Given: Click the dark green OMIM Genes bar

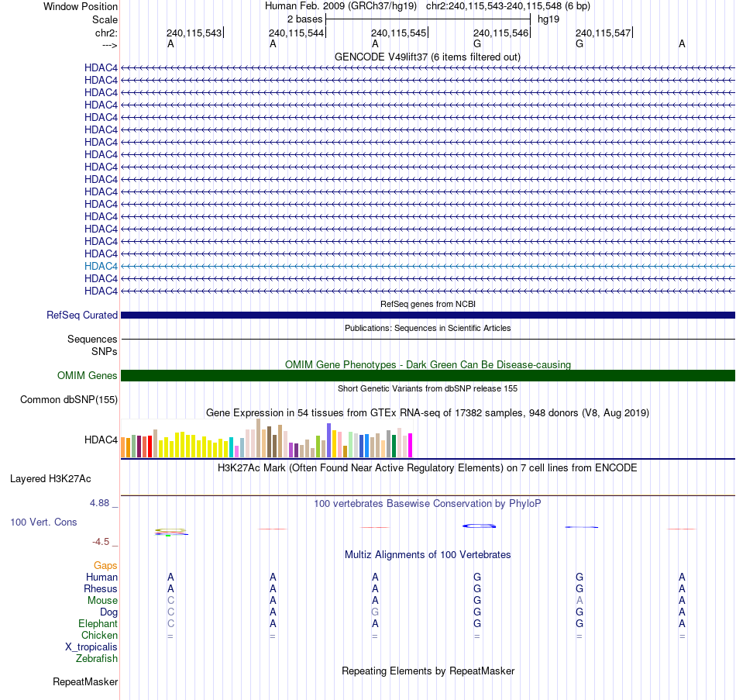Looking at the screenshot, I should point(428,375).
